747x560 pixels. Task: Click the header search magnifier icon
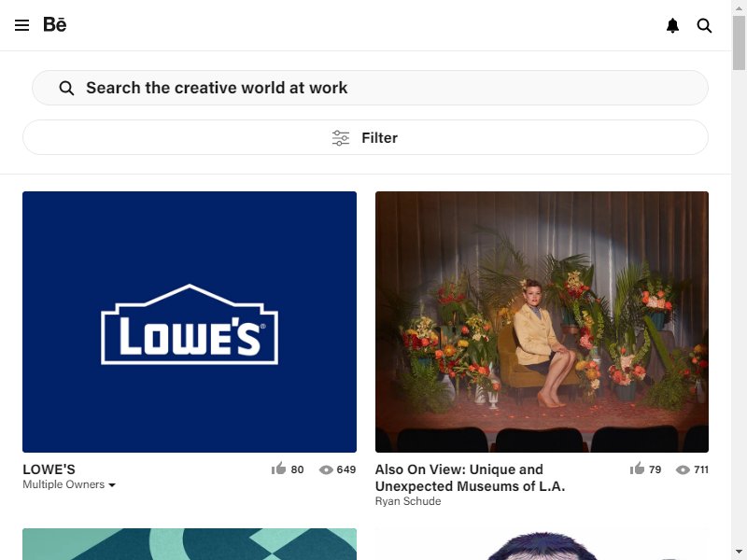(x=705, y=25)
